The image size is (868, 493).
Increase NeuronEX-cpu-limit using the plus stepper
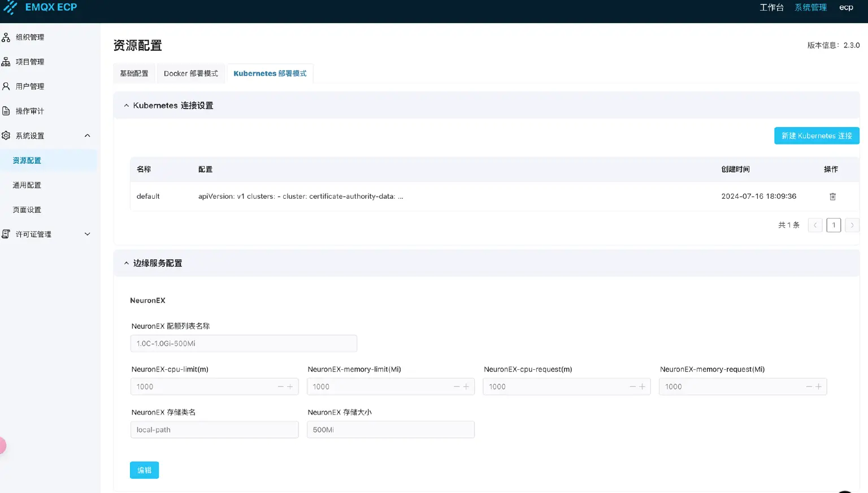(290, 386)
